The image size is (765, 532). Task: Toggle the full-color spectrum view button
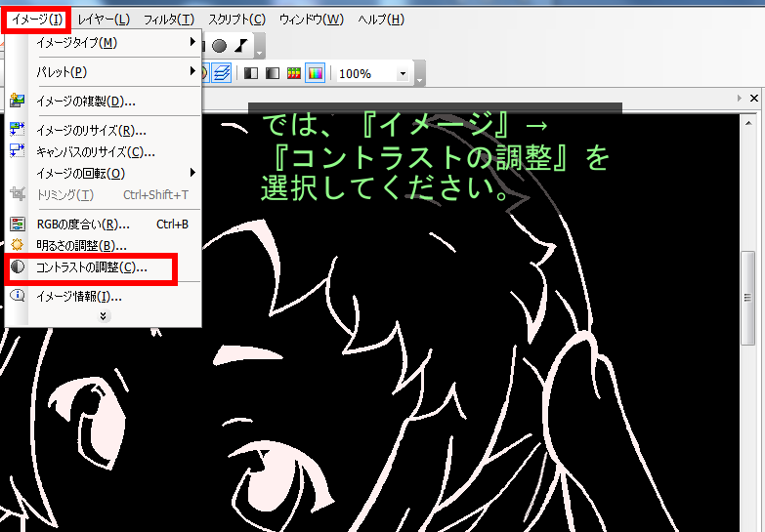click(316, 73)
